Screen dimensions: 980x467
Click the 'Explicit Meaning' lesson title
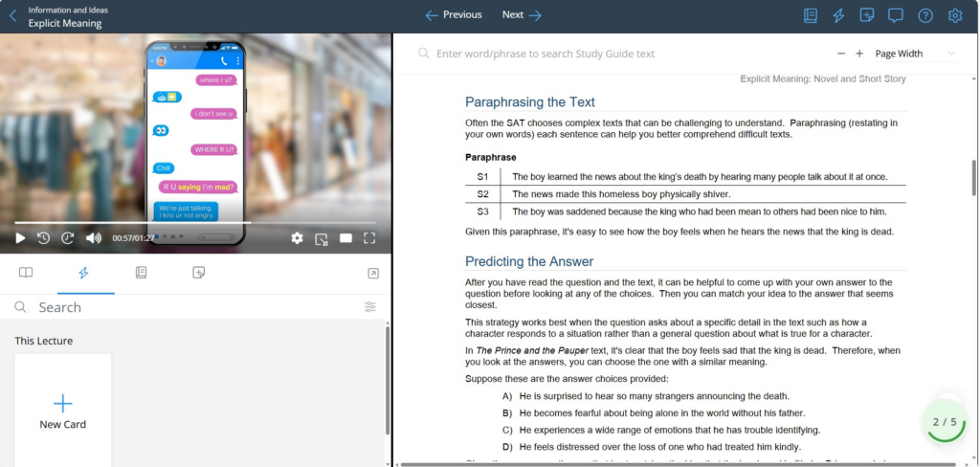click(65, 23)
